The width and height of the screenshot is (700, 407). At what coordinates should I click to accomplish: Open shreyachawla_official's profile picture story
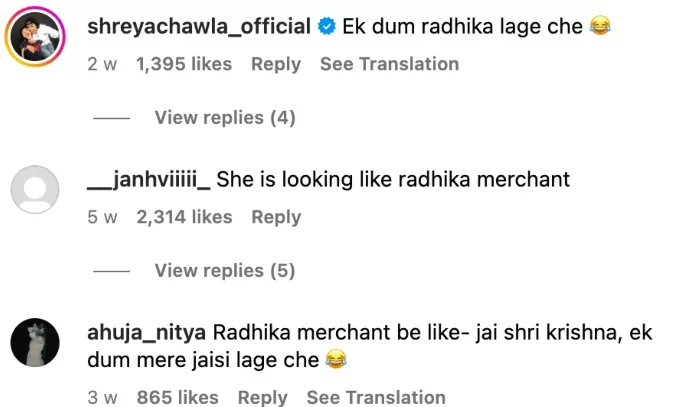35,36
